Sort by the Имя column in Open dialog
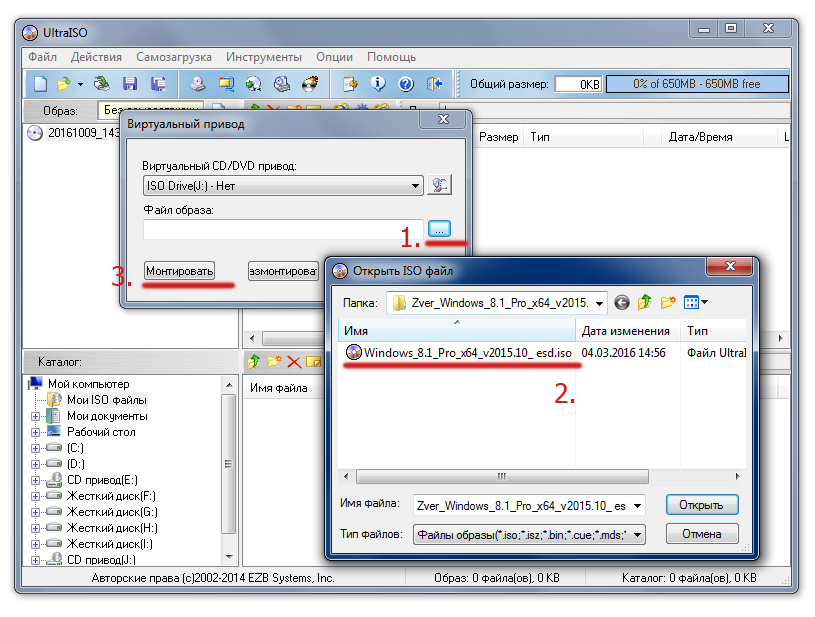The image size is (815, 617). pyautogui.click(x=457, y=331)
